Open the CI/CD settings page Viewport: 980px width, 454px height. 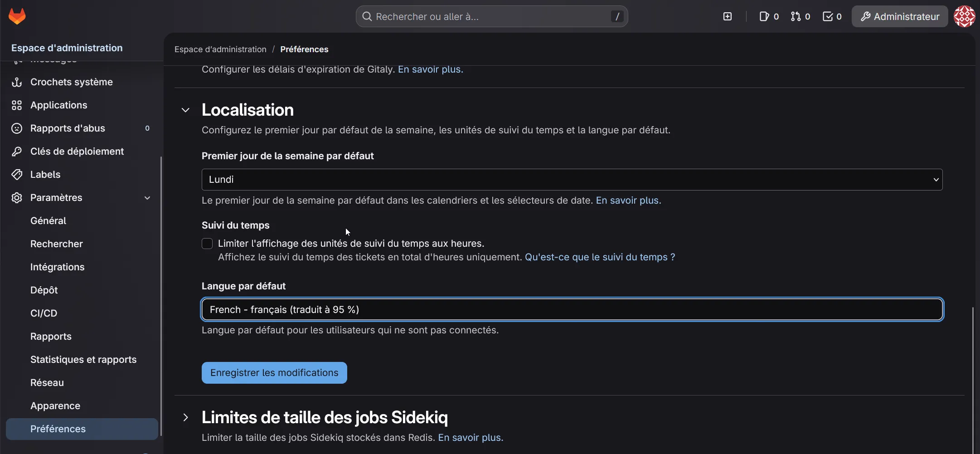coord(44,313)
